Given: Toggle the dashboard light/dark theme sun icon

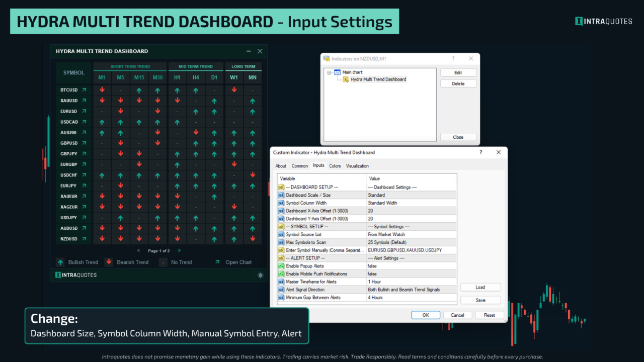Looking at the screenshot, I should (x=260, y=275).
